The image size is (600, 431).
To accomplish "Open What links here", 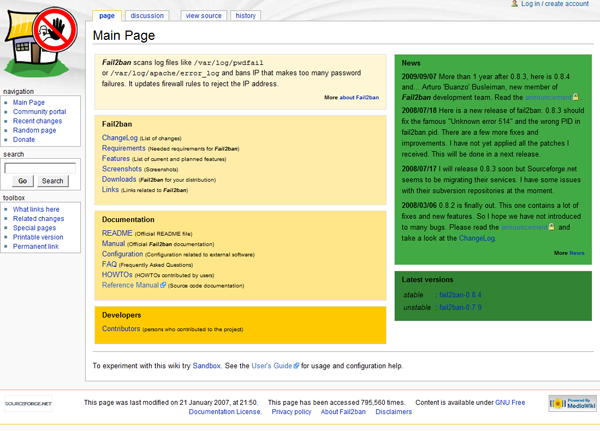I will [x=36, y=209].
